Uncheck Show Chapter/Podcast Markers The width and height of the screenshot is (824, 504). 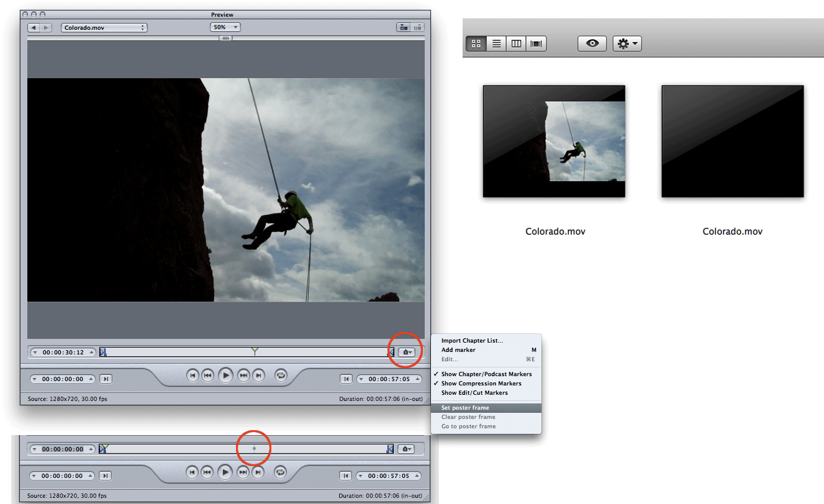(x=486, y=374)
